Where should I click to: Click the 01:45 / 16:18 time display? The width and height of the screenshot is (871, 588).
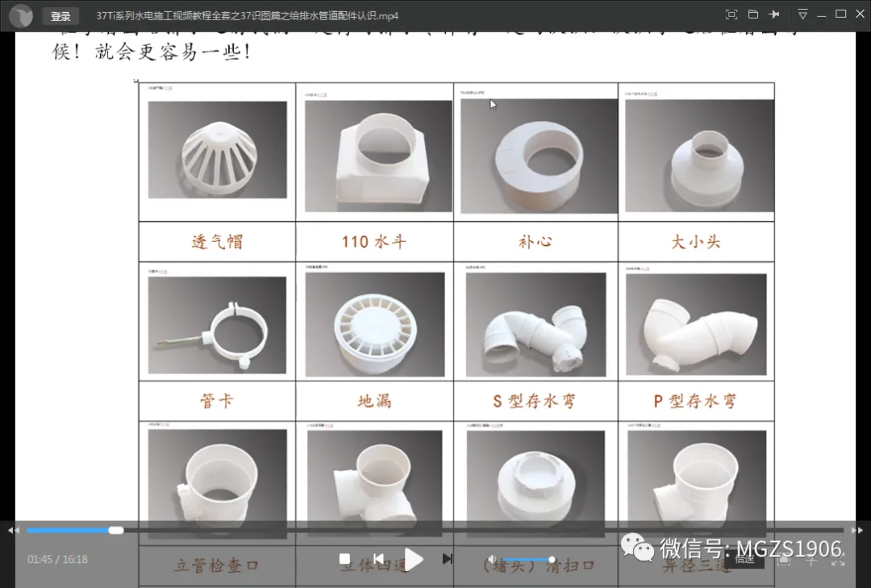pyautogui.click(x=57, y=559)
